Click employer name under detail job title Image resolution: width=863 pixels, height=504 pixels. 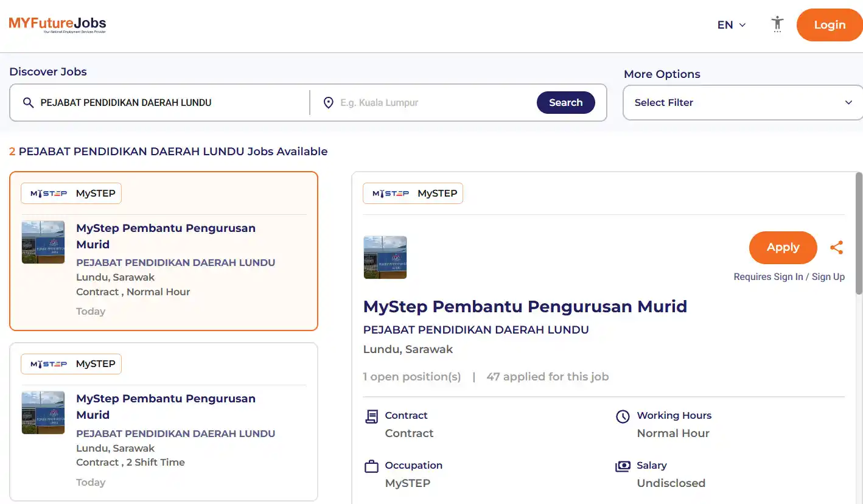[x=476, y=330]
